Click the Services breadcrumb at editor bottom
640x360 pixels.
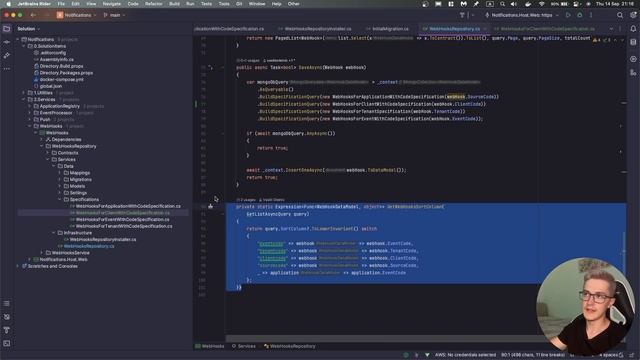(x=244, y=346)
